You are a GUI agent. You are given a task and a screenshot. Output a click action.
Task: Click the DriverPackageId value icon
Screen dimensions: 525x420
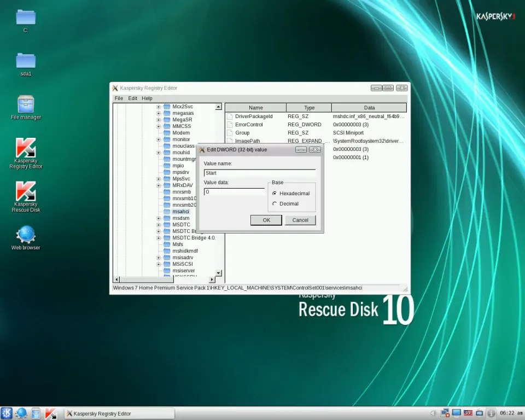[x=230, y=116]
